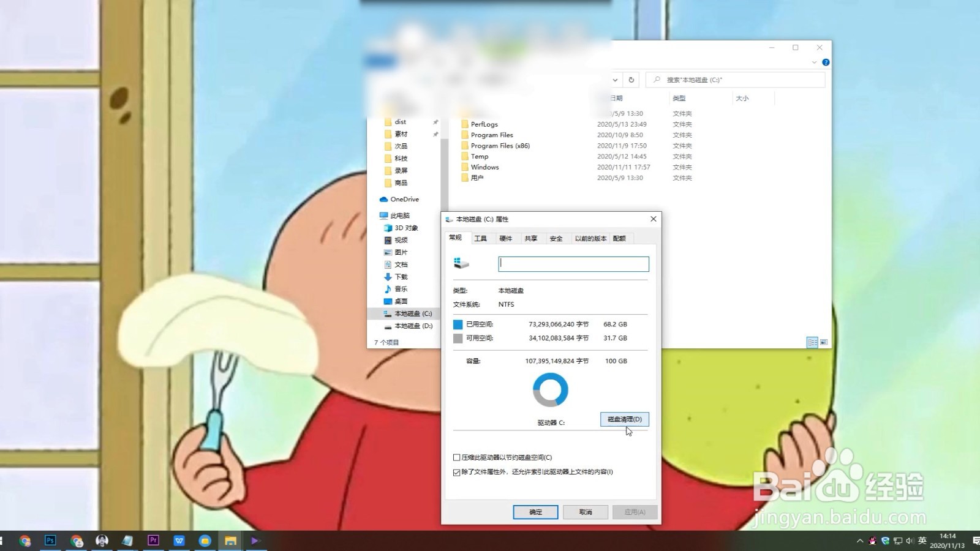Viewport: 980px width, 551px height.
Task: Refresh the Explorer address bar
Action: click(x=631, y=80)
